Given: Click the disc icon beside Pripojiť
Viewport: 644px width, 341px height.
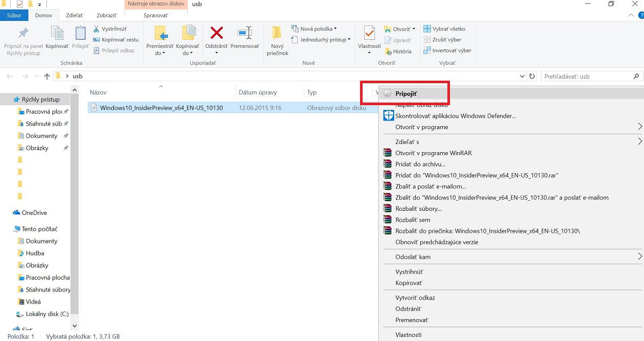Looking at the screenshot, I should (x=387, y=93).
